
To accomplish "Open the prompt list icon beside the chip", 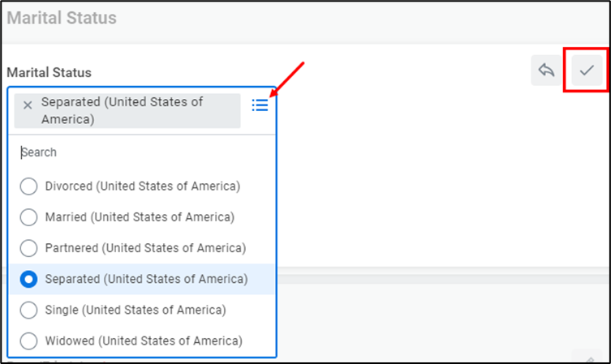I will point(260,105).
